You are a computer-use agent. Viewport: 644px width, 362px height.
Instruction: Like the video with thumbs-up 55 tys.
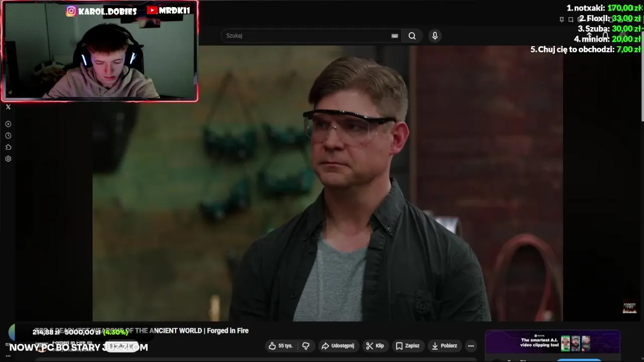281,346
